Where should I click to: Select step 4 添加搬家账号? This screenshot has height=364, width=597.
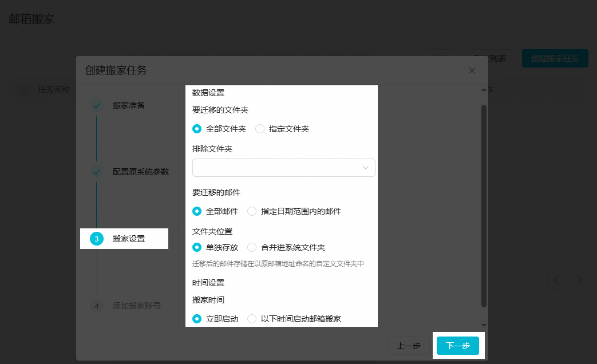tap(126, 306)
